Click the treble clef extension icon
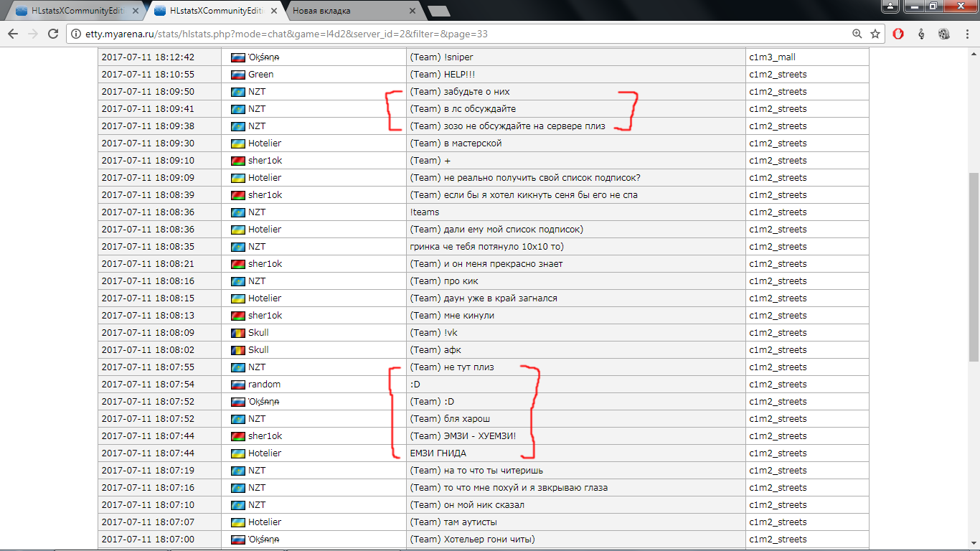 pos(921,34)
